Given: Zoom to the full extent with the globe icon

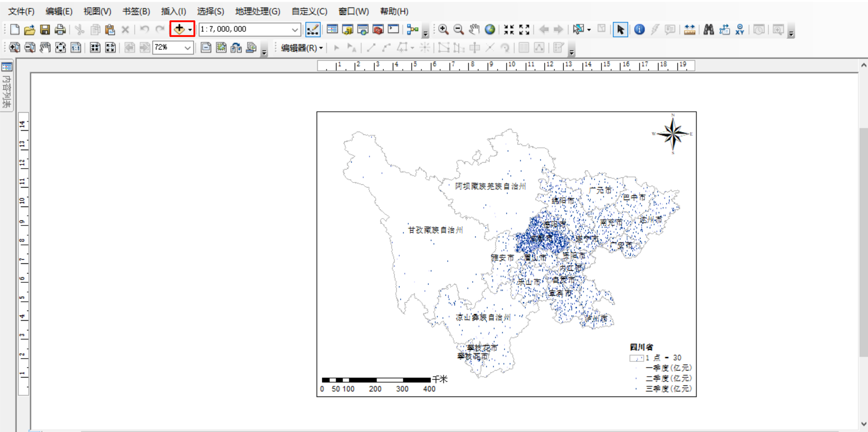Looking at the screenshot, I should click(x=490, y=29).
